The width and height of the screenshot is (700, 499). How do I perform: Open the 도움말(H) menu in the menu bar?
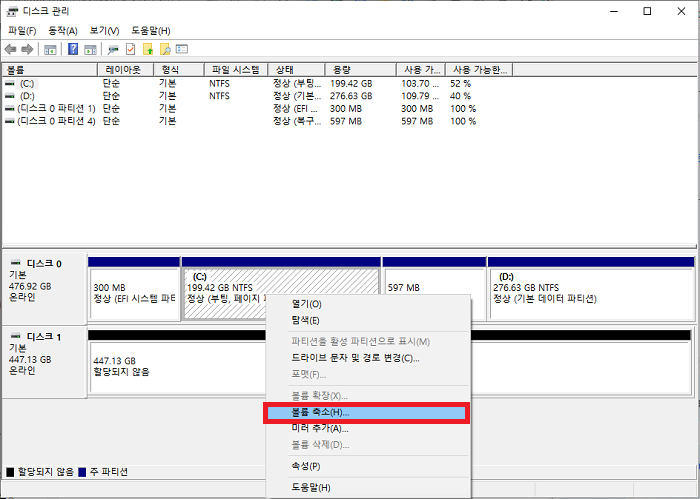pos(151,31)
